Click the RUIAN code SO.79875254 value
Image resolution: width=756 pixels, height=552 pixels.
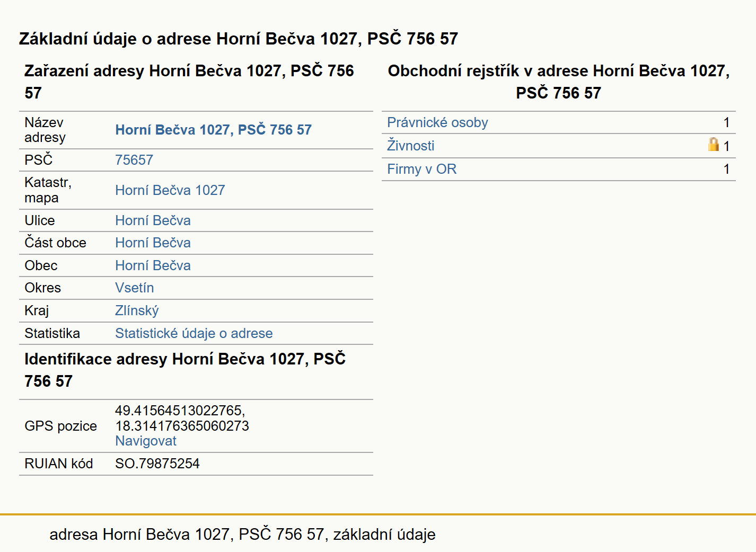157,464
